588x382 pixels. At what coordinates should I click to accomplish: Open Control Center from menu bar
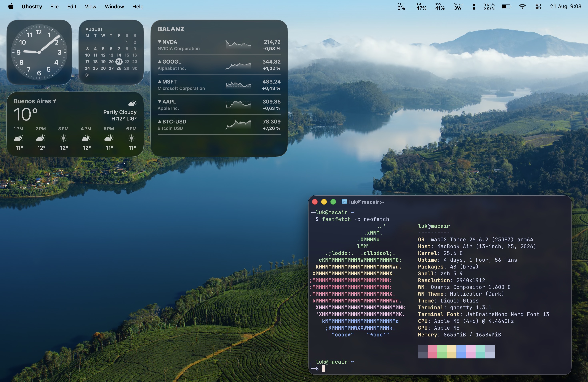(x=538, y=7)
